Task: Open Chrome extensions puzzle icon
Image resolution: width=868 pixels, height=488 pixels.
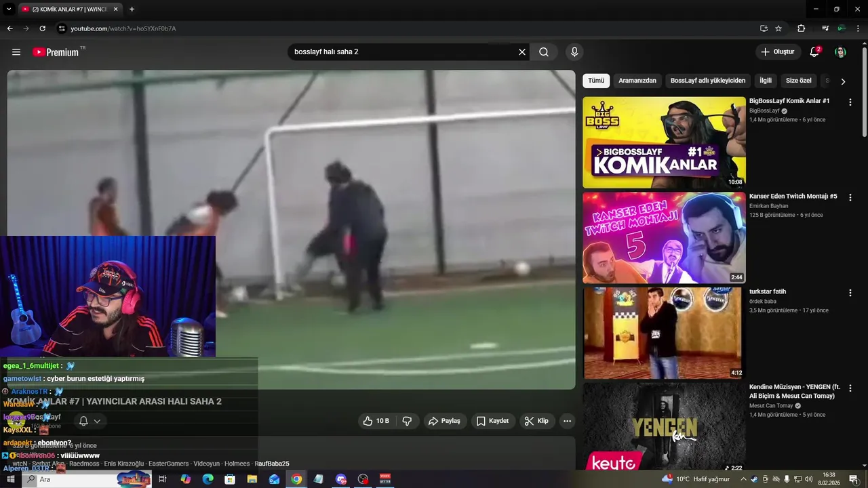Action: pyautogui.click(x=801, y=28)
